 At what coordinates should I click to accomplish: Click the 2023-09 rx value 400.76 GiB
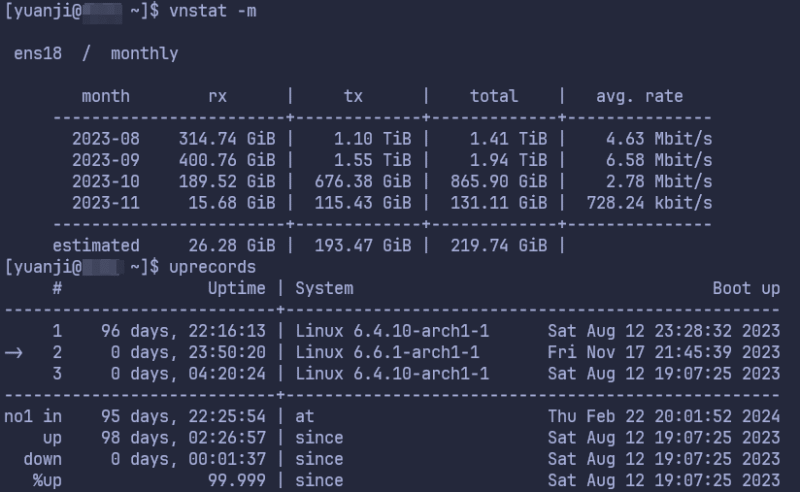click(x=226, y=160)
